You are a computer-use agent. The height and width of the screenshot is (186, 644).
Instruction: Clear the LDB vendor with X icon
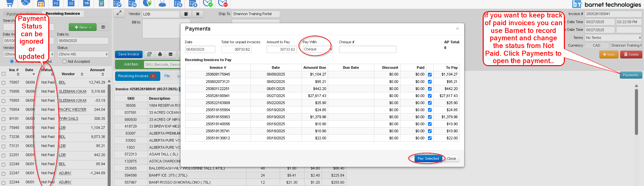(x=198, y=14)
